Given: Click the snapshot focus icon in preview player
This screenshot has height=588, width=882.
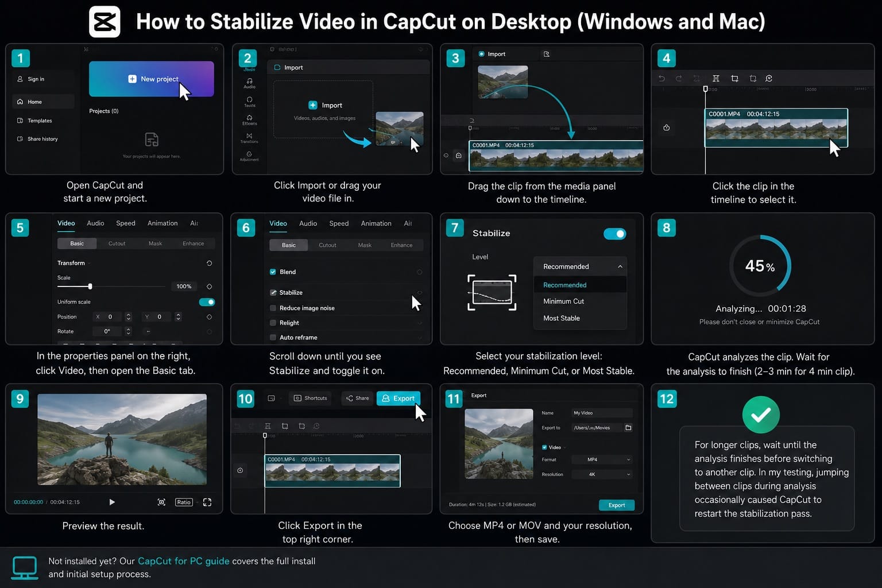Looking at the screenshot, I should pyautogui.click(x=161, y=502).
